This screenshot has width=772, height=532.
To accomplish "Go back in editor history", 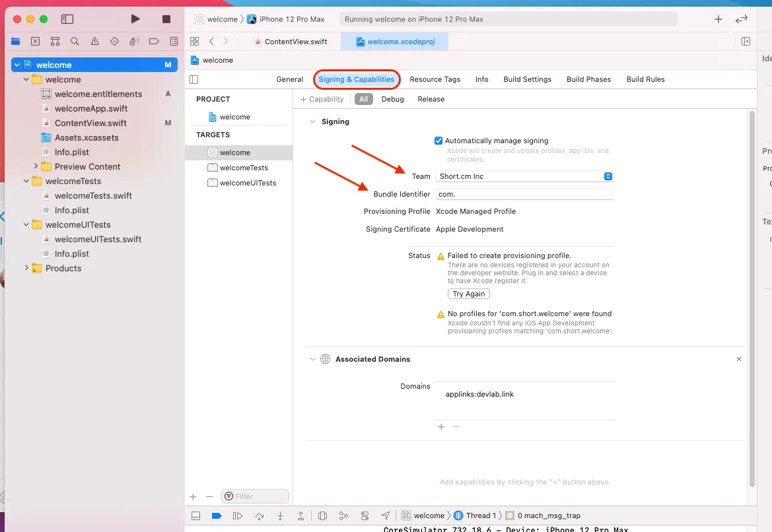I will point(212,42).
